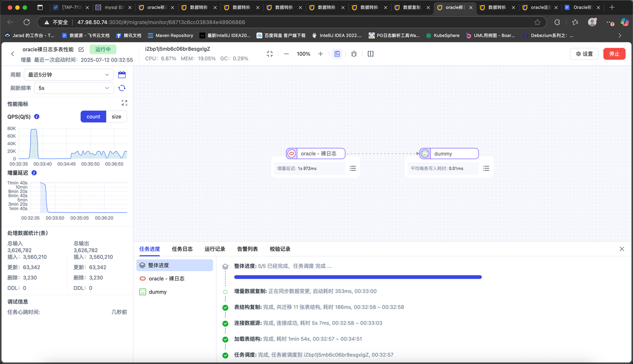Open calendar picker beside 周期 field
The width and height of the screenshot is (633, 364).
[x=122, y=74]
